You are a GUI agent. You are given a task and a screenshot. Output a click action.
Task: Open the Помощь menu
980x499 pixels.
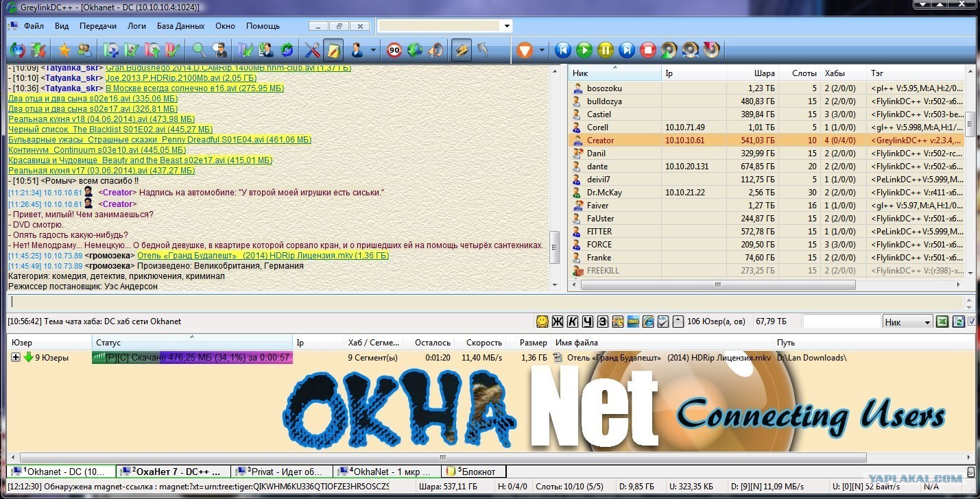pos(263,26)
